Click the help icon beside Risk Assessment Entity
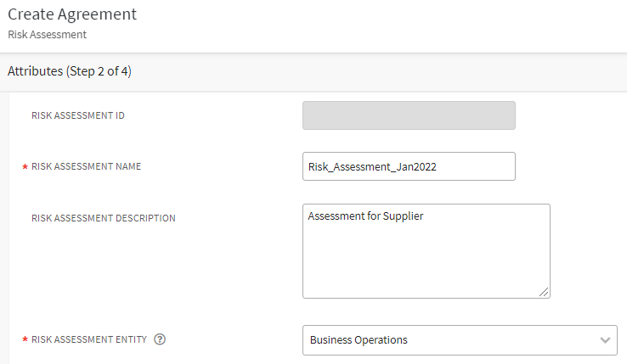627x364 pixels. pyautogui.click(x=160, y=339)
